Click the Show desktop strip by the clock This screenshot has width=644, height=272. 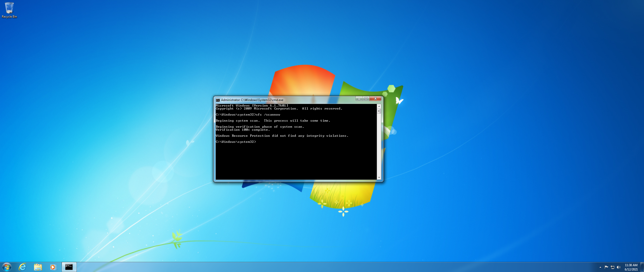click(642, 267)
